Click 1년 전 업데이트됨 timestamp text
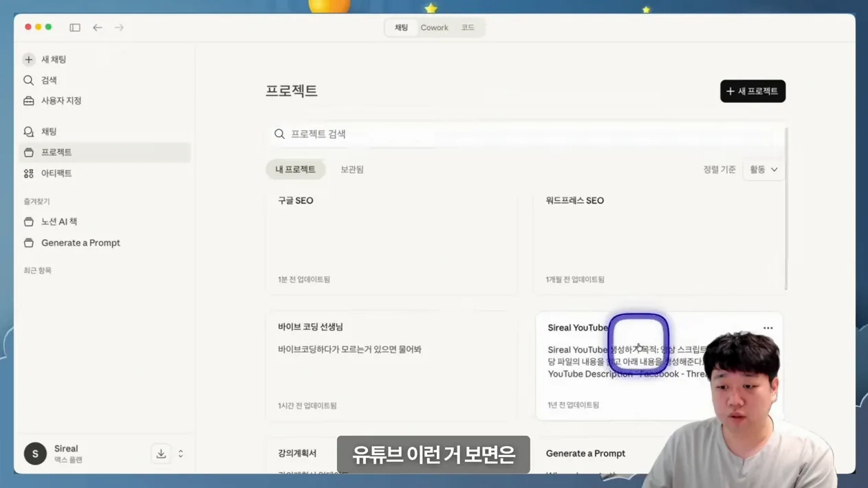Viewport: 868px width, 488px height. tap(573, 406)
